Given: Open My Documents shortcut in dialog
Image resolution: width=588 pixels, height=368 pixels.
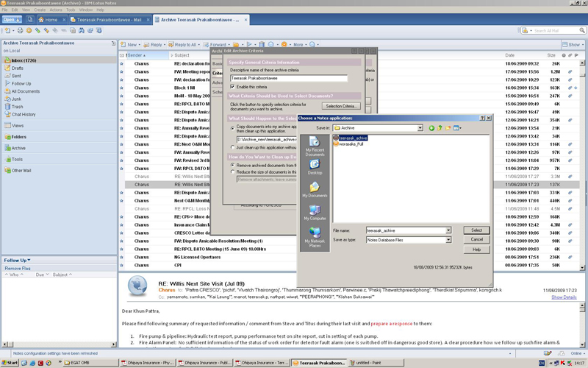Looking at the screenshot, I should click(315, 190).
